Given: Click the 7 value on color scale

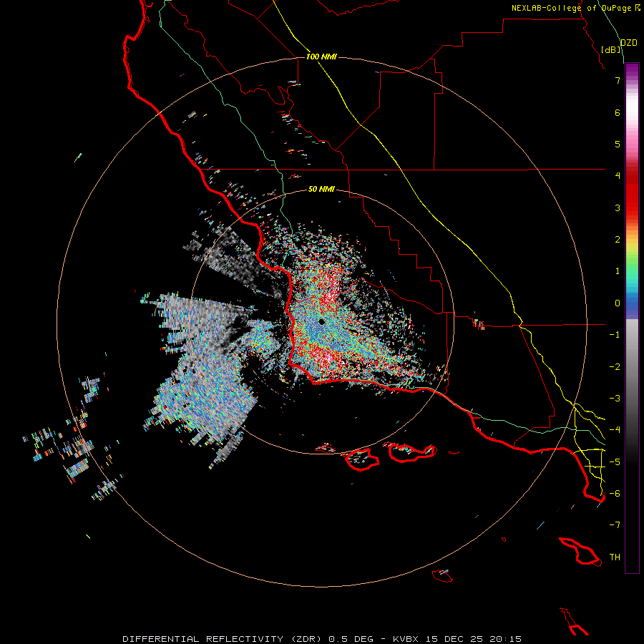Looking at the screenshot, I should point(618,80).
